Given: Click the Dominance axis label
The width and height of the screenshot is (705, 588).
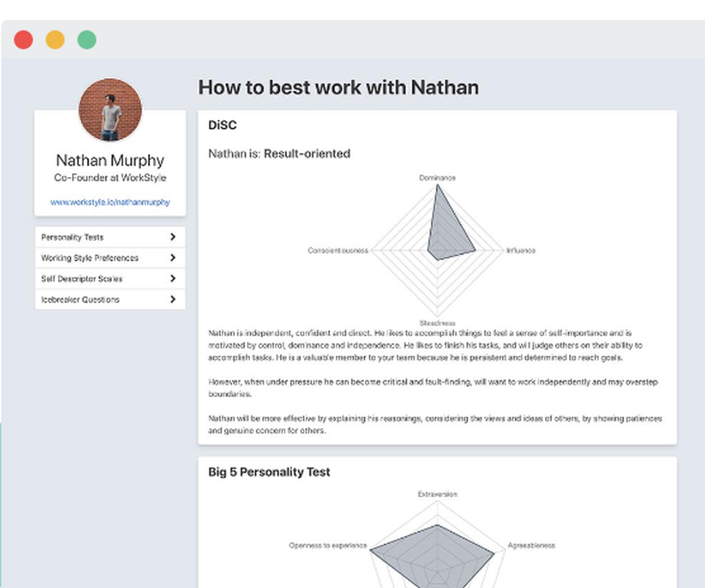Looking at the screenshot, I should [x=437, y=178].
